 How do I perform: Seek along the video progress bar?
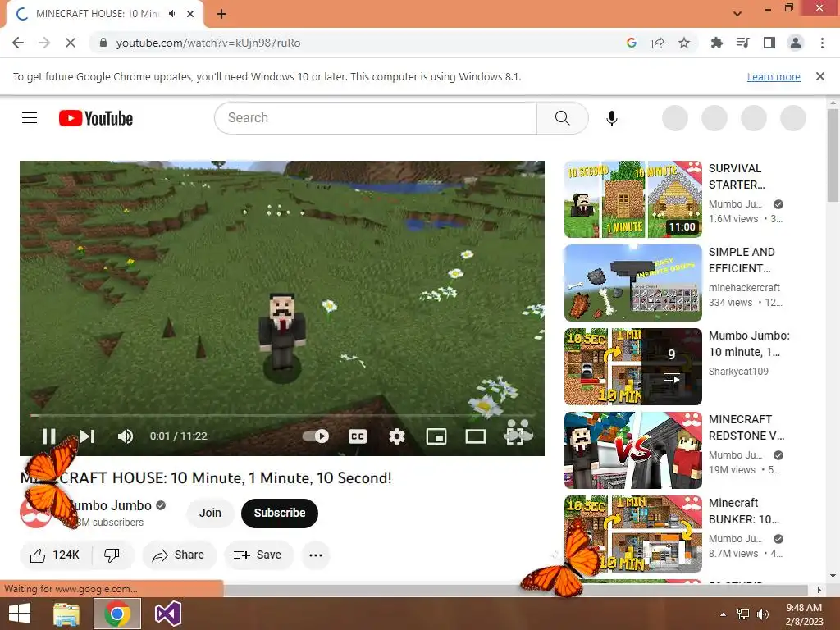tap(282, 415)
